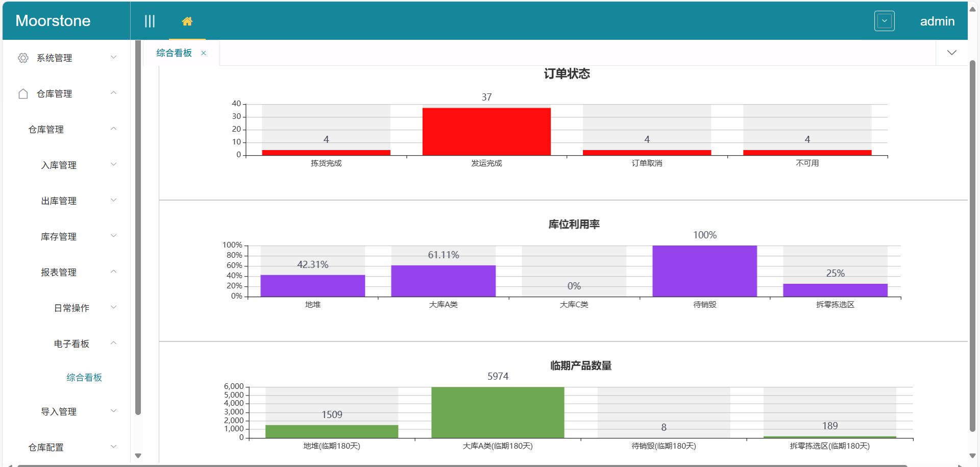This screenshot has height=467, width=980.
Task: Close the 综合看板 tab
Action: [x=203, y=53]
